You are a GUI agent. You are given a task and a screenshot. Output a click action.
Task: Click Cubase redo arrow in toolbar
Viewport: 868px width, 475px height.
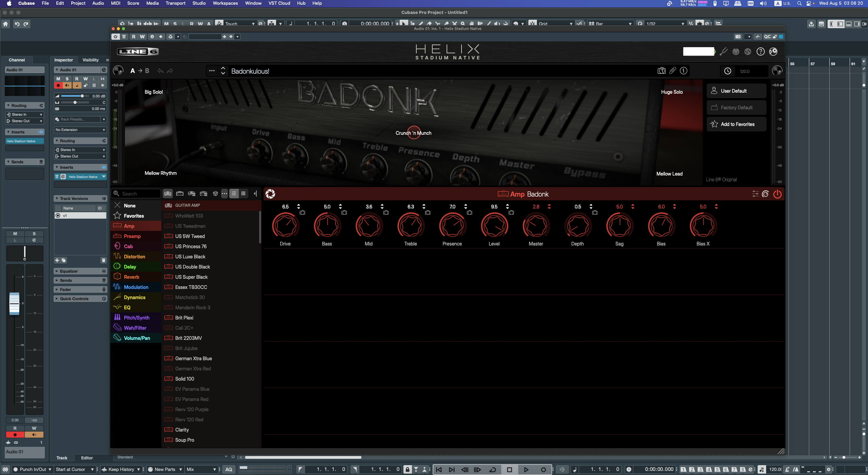pyautogui.click(x=26, y=24)
